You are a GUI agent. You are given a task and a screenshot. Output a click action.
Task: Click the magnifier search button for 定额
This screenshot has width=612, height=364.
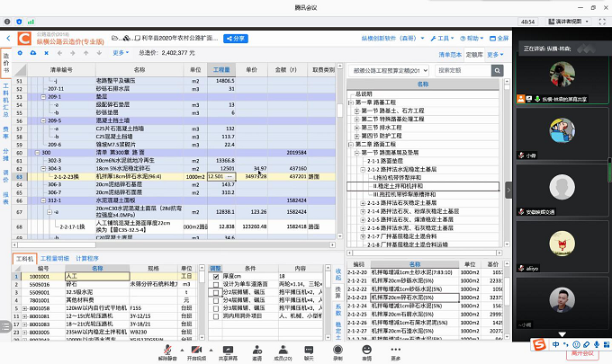coord(497,70)
